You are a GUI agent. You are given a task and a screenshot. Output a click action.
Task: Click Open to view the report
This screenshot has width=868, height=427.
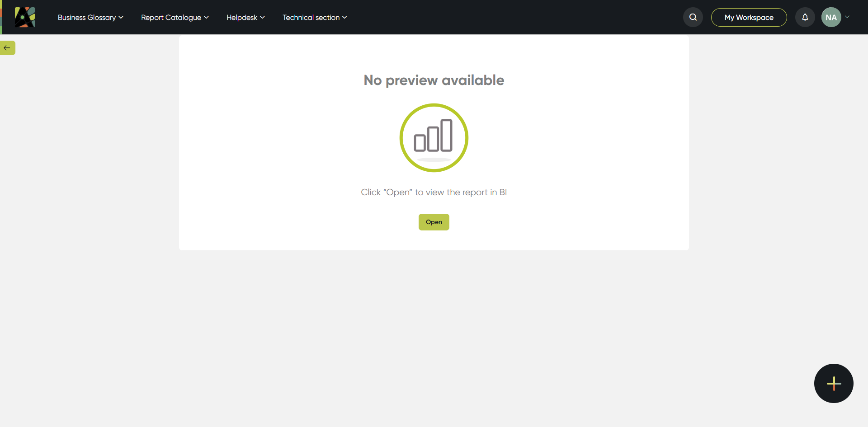tap(434, 222)
